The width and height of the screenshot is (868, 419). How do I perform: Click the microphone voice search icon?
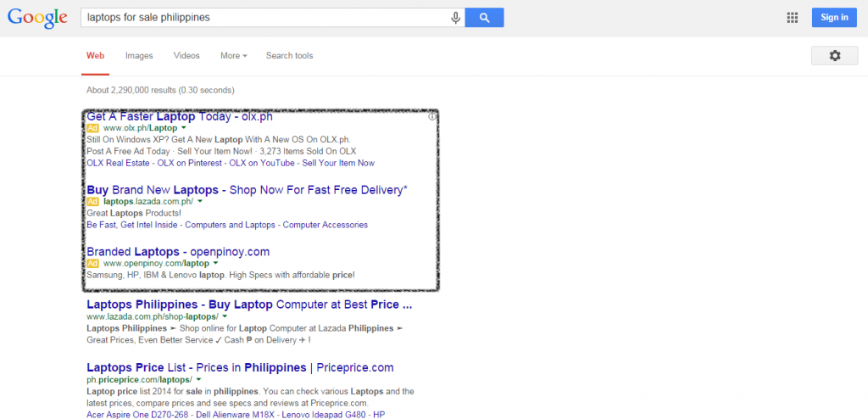pyautogui.click(x=455, y=18)
